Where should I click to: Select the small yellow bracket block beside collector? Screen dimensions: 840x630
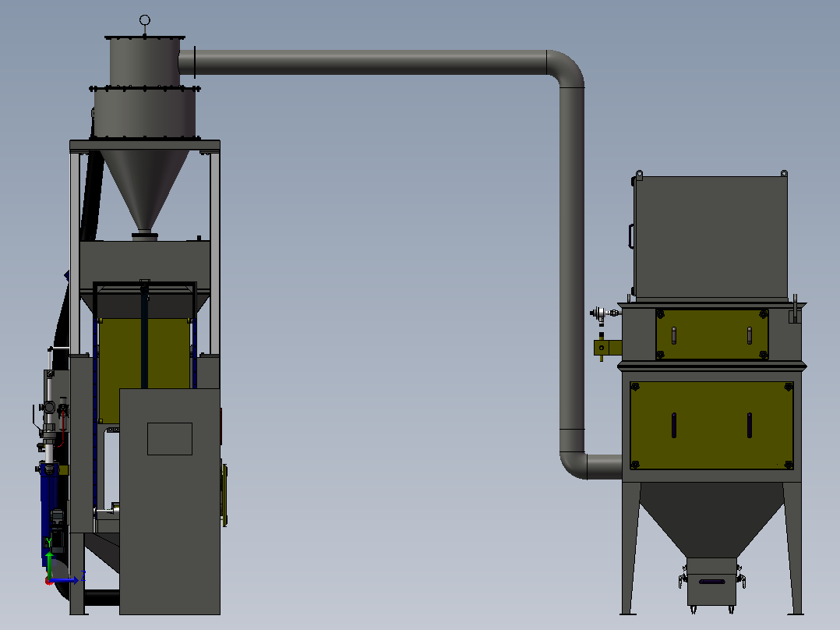coord(607,348)
